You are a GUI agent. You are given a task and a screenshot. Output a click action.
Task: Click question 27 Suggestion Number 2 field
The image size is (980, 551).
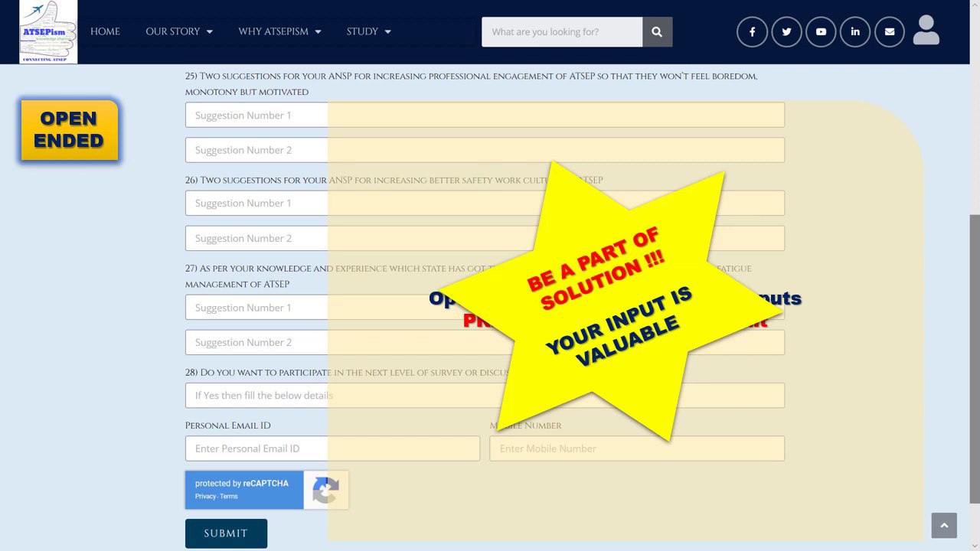pyautogui.click(x=485, y=342)
